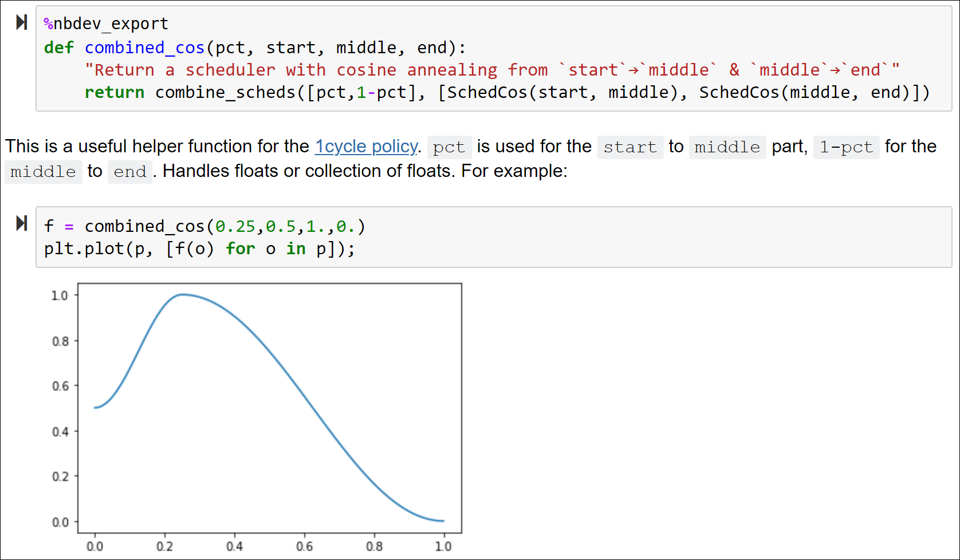Click the 'def combined_cos' function signature line
Viewport: 960px width, 560px height.
[255, 48]
